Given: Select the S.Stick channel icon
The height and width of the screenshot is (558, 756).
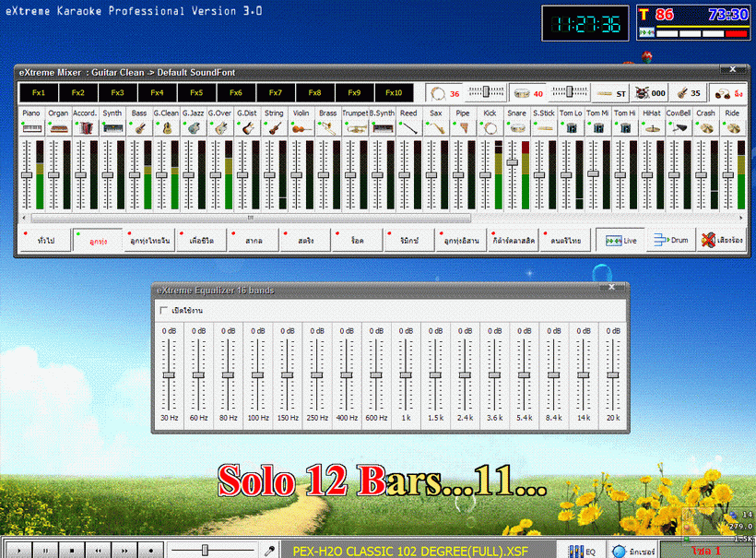Looking at the screenshot, I should [545, 128].
